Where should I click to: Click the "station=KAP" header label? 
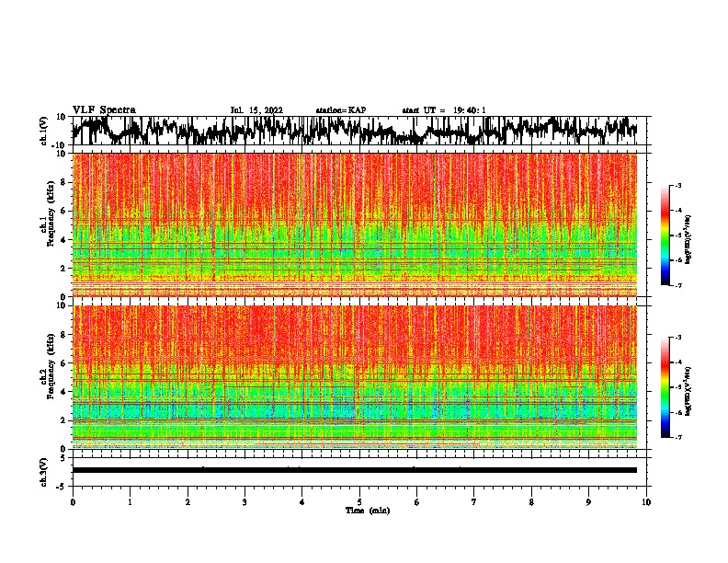coord(341,110)
